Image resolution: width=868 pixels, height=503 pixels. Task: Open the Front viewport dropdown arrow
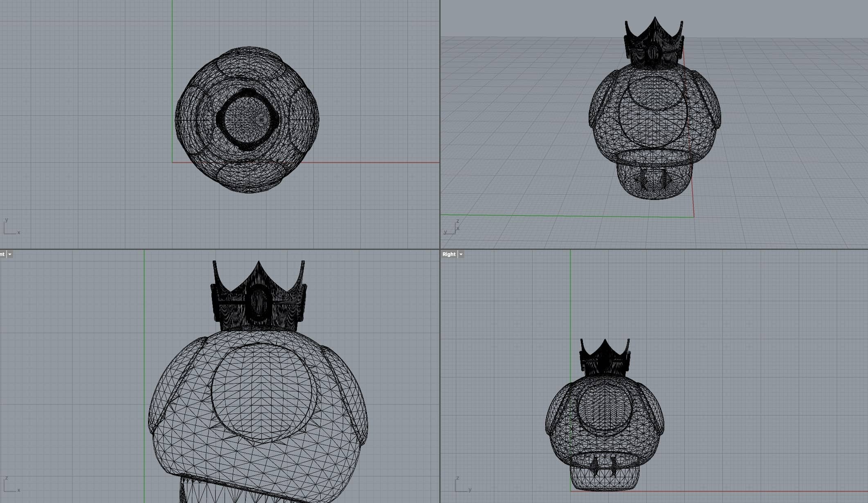10,254
